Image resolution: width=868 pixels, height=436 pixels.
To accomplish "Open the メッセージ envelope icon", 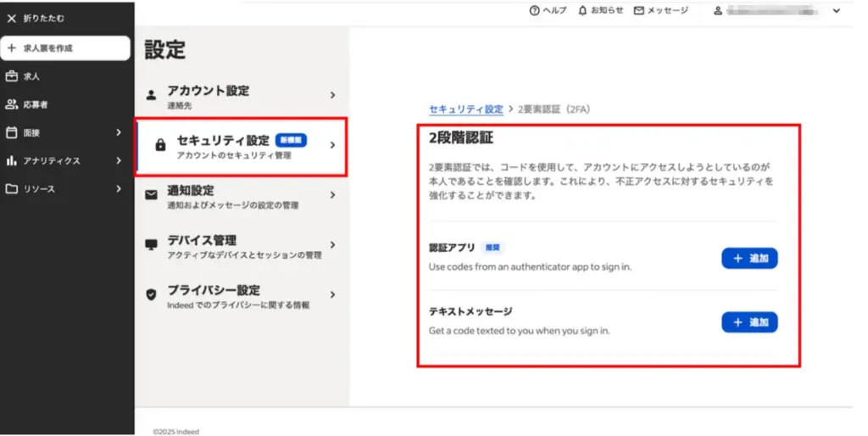I will tap(639, 11).
